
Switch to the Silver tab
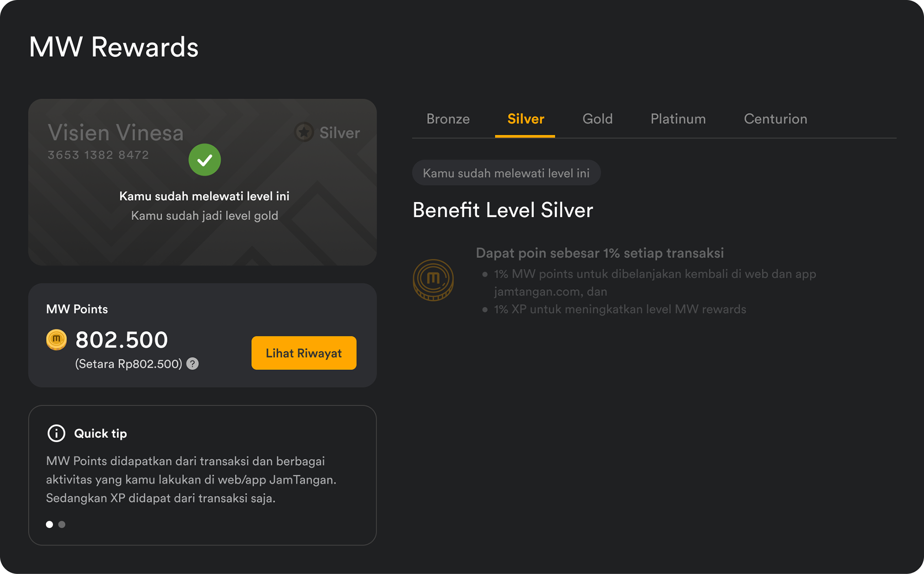tap(526, 119)
